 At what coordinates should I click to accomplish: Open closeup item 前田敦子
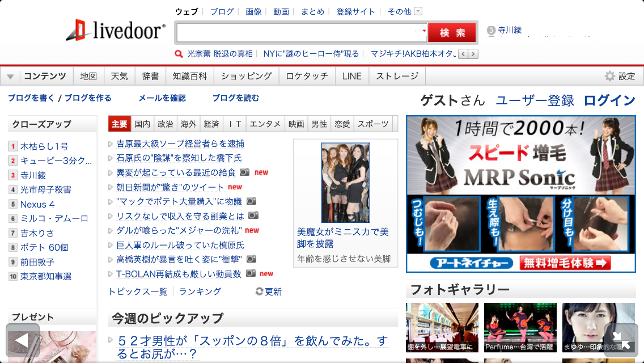coord(37,262)
